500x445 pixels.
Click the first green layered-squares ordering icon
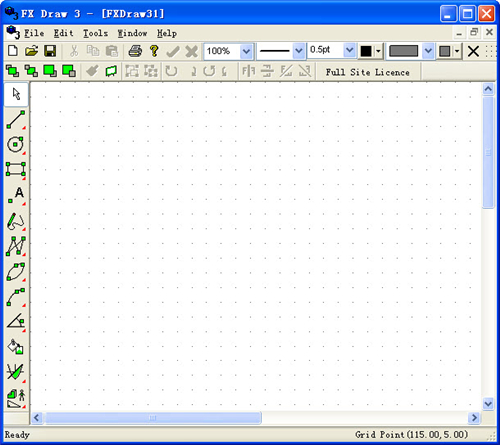point(13,71)
